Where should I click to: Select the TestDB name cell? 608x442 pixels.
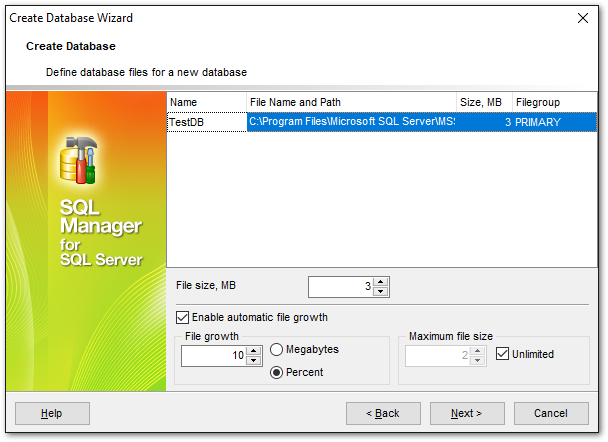click(207, 122)
